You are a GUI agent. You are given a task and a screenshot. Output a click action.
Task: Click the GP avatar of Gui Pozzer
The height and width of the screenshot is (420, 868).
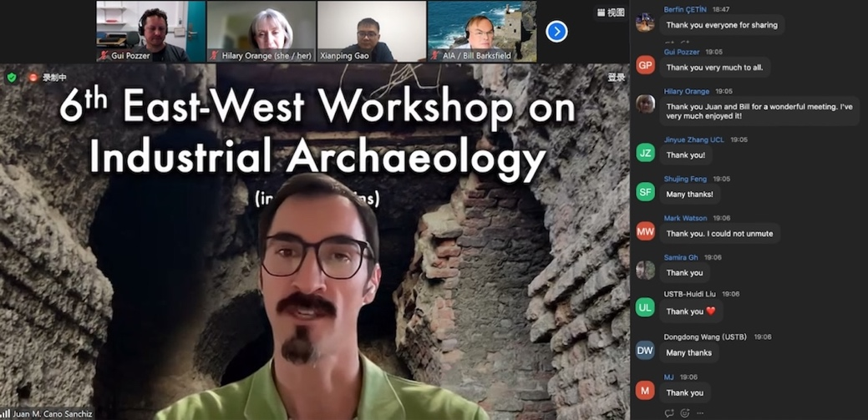click(645, 65)
